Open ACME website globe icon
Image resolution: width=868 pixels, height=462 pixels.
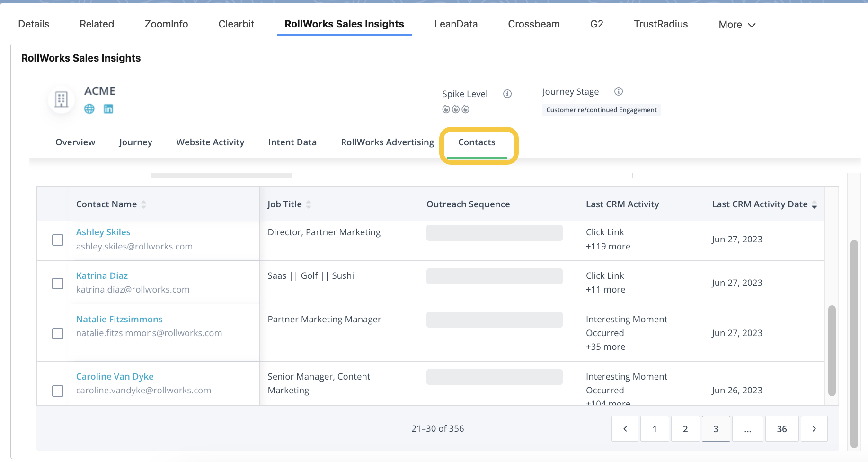click(89, 109)
